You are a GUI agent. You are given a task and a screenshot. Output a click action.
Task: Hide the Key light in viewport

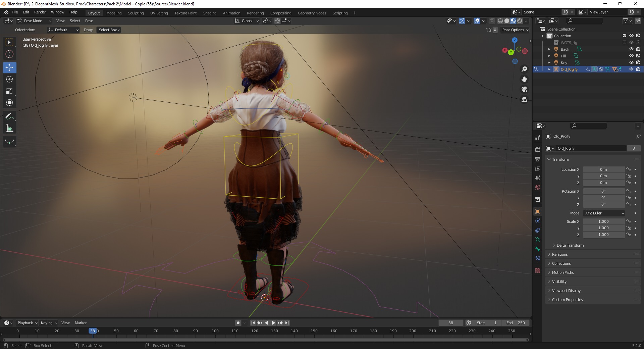[x=631, y=62]
